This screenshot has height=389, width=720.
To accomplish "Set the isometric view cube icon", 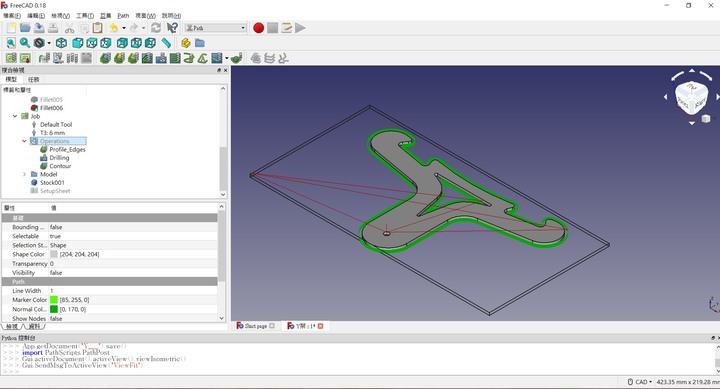I will pyautogui.click(x=61, y=43).
